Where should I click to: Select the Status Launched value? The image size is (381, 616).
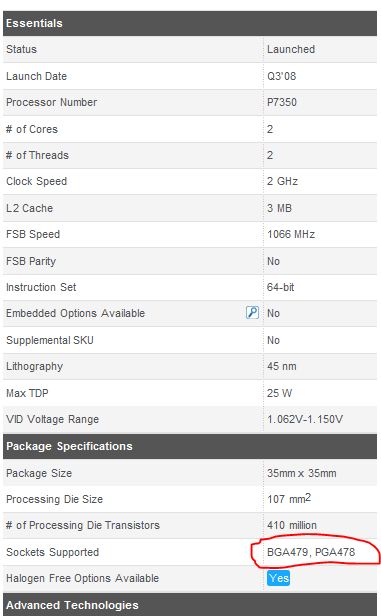tap(291, 49)
